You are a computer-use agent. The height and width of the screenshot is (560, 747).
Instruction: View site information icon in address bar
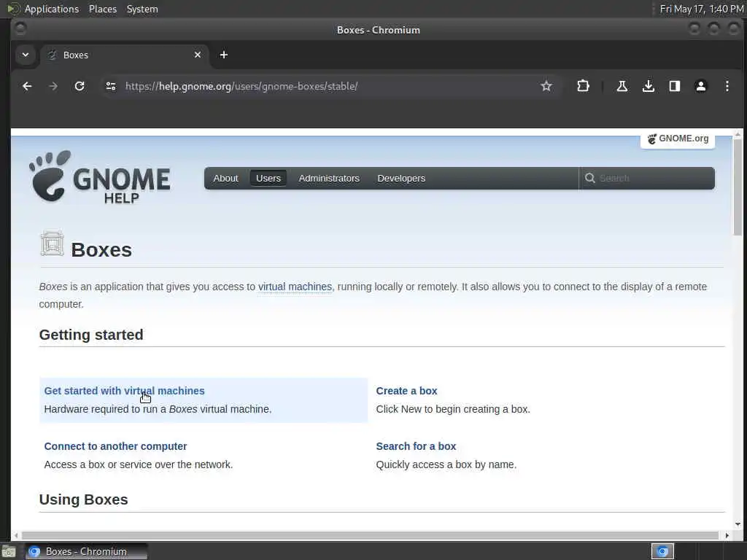pyautogui.click(x=111, y=86)
